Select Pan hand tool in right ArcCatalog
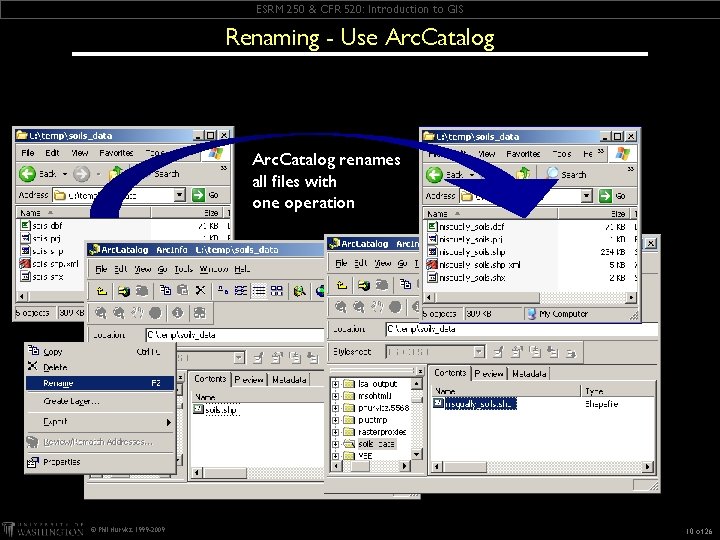The image size is (720, 540). [x=377, y=307]
